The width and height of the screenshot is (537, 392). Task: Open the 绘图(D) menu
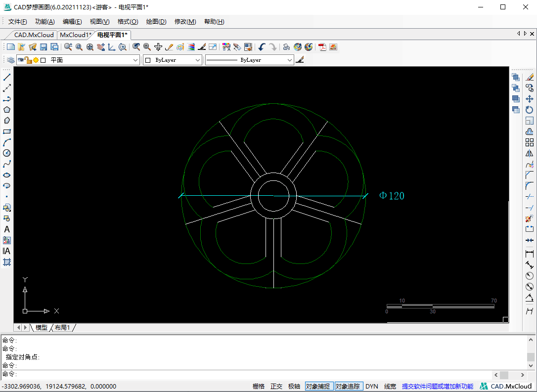(156, 22)
